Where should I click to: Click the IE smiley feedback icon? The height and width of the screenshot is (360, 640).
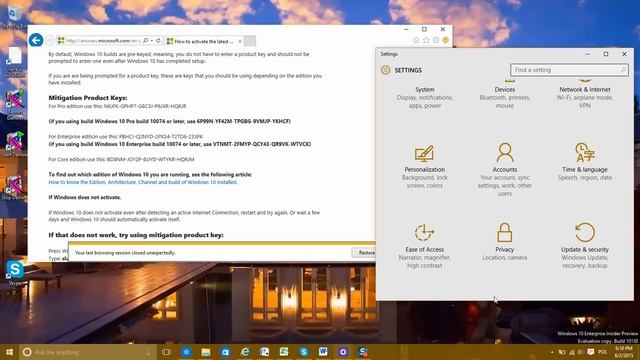(x=445, y=40)
